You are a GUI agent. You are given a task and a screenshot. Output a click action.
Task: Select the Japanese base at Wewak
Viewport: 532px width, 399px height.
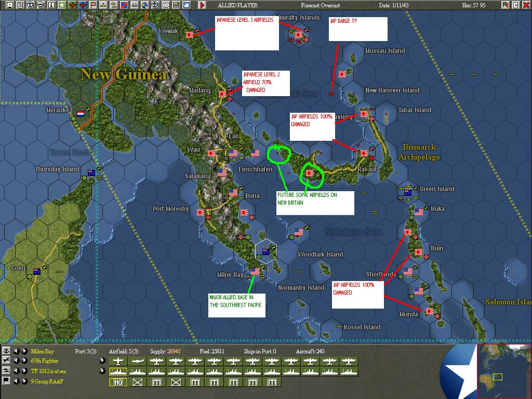click(x=190, y=34)
